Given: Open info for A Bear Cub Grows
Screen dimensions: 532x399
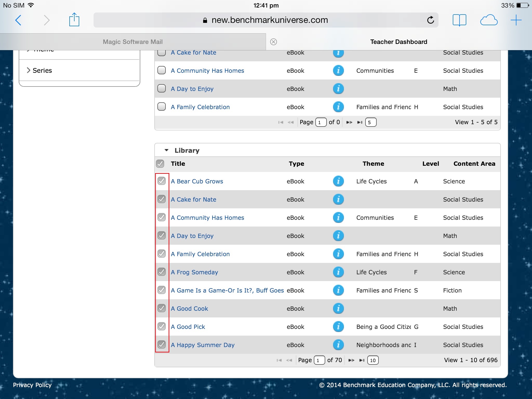Looking at the screenshot, I should 338,181.
